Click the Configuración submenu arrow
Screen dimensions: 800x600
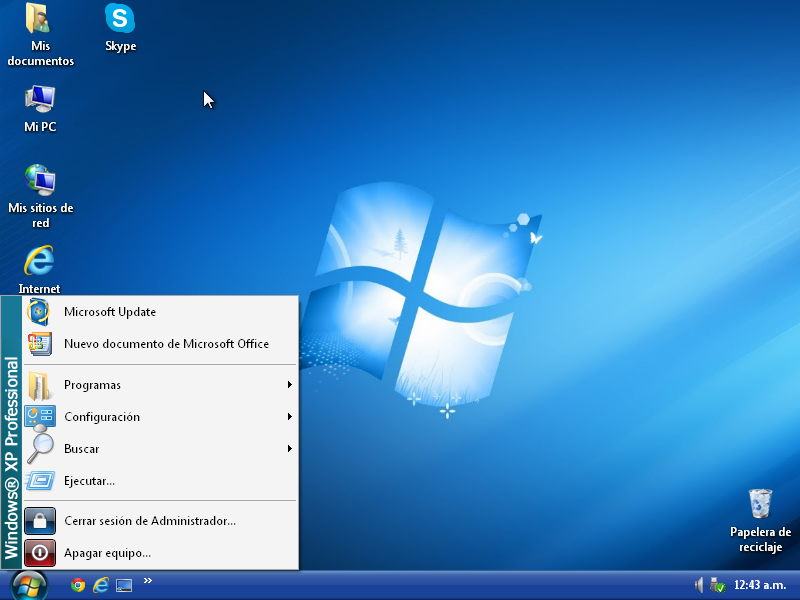[x=290, y=417]
